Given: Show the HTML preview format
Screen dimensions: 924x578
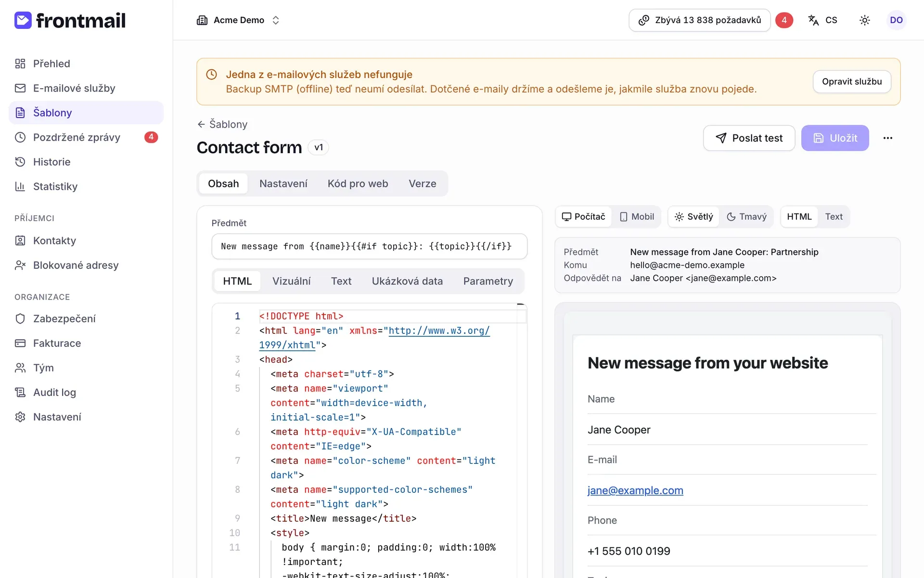Looking at the screenshot, I should 799,217.
